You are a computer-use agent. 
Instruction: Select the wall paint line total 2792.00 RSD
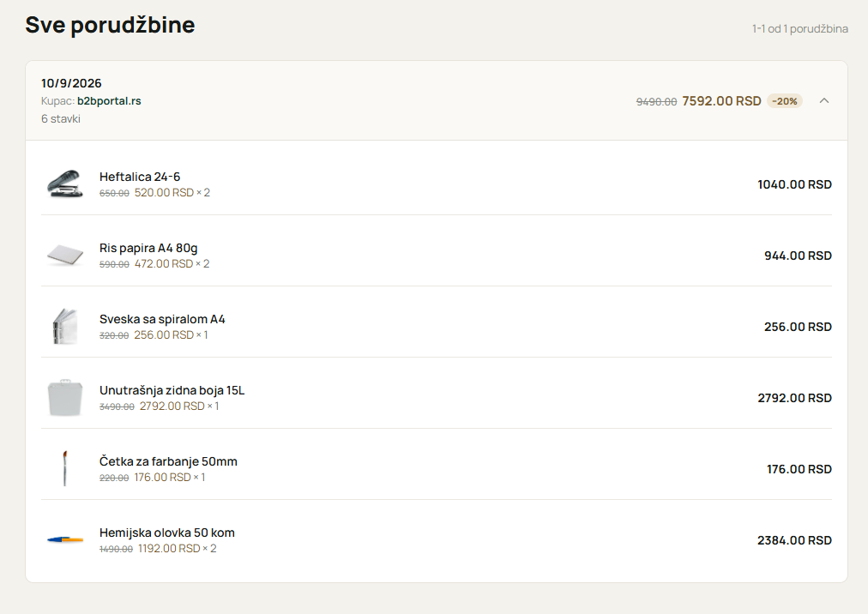pos(794,398)
